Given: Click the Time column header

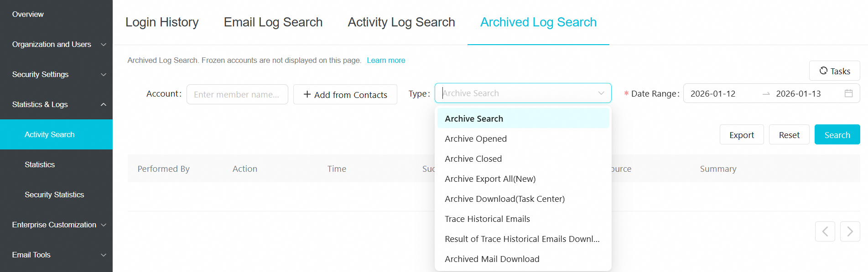Looking at the screenshot, I should coord(337,169).
